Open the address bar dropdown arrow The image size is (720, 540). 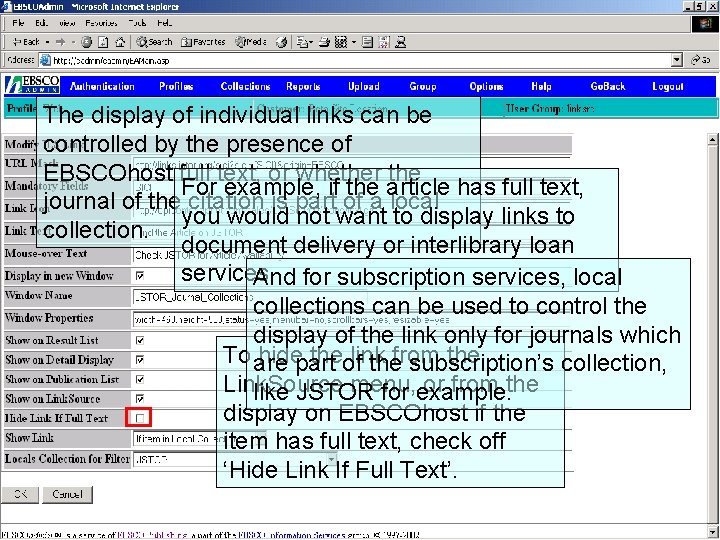(676, 60)
